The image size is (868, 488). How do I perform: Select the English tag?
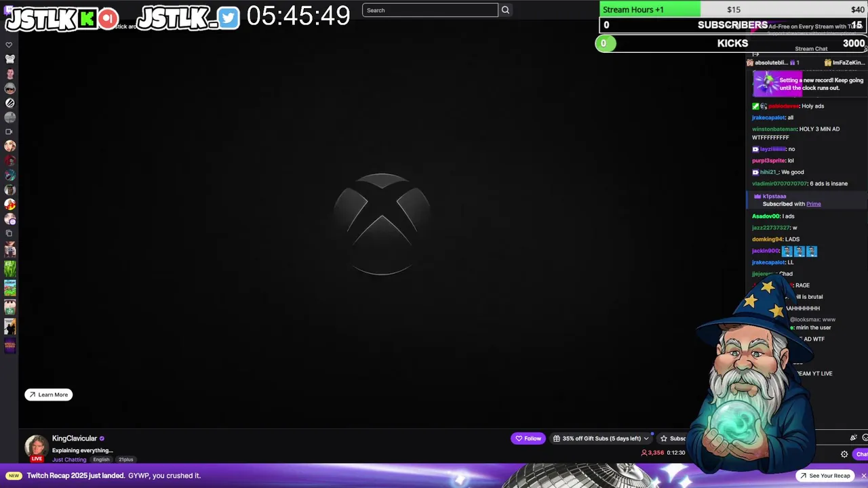[x=101, y=460]
